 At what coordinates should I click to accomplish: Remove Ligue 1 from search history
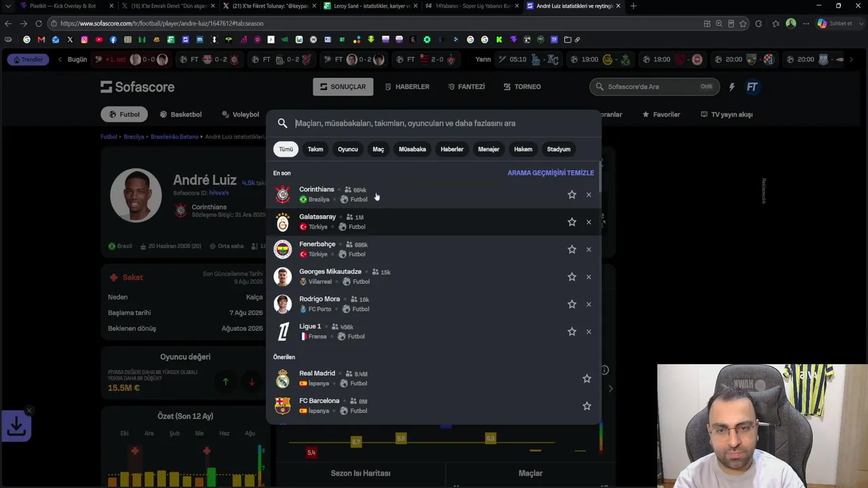coord(589,331)
